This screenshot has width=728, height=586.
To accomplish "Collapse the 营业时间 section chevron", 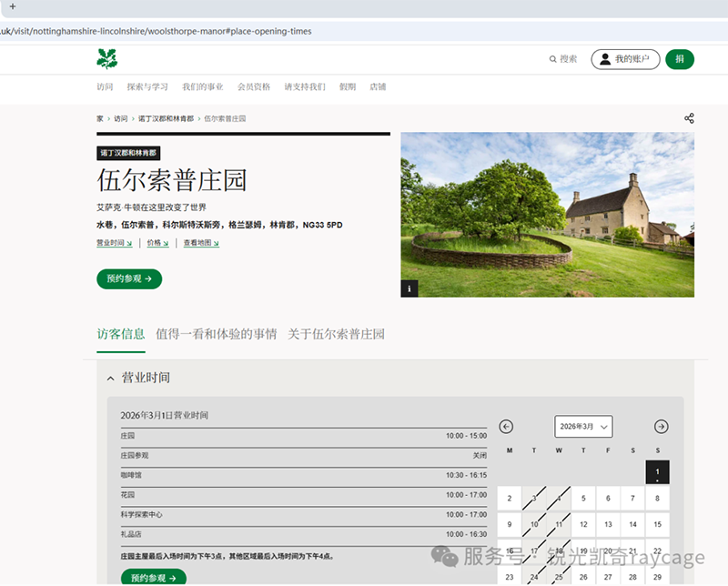I will (109, 377).
